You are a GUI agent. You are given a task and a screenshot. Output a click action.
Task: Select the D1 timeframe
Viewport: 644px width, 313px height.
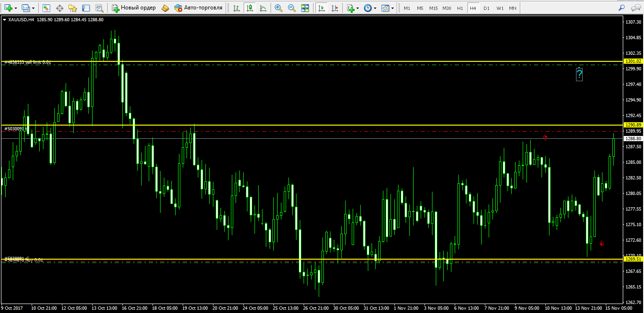coord(486,8)
